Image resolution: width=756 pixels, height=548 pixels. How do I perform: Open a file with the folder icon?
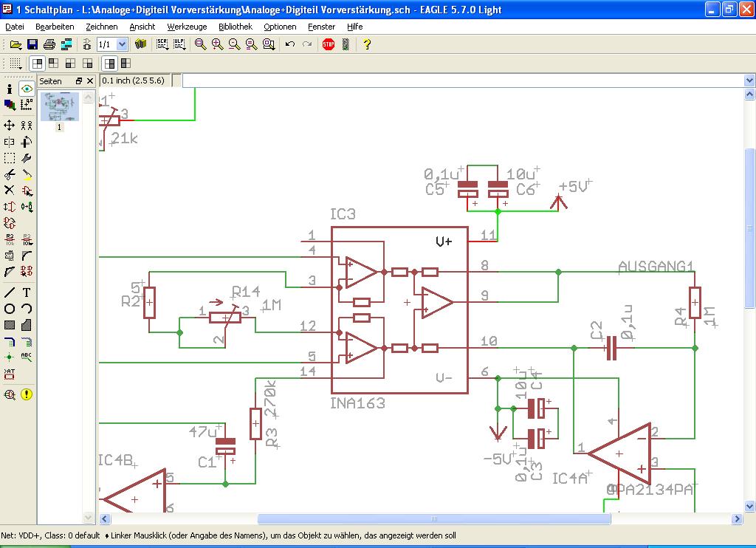click(x=16, y=44)
